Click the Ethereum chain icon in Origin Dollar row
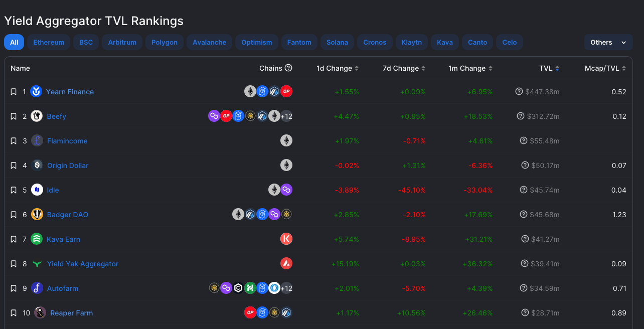 click(286, 165)
